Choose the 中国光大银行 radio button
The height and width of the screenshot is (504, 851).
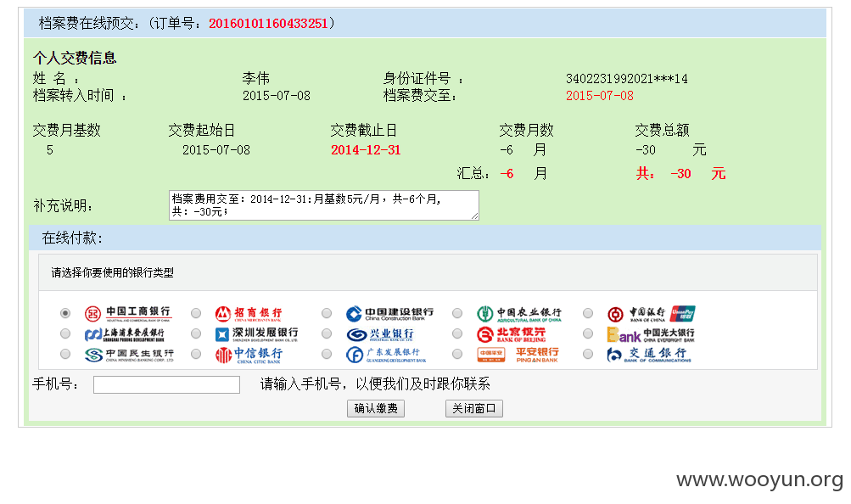coord(588,333)
